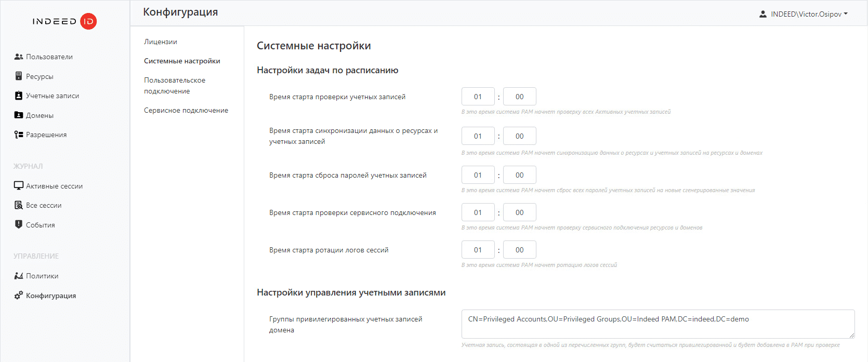Click the hours field for session log rotation
This screenshot has width=868, height=362.
pyautogui.click(x=478, y=250)
